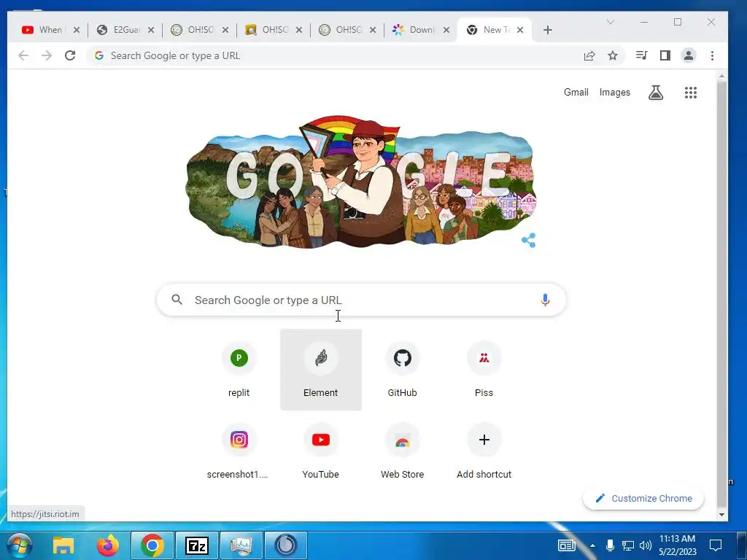This screenshot has width=747, height=560.
Task: Click the share page icon in address bar
Action: point(589,55)
